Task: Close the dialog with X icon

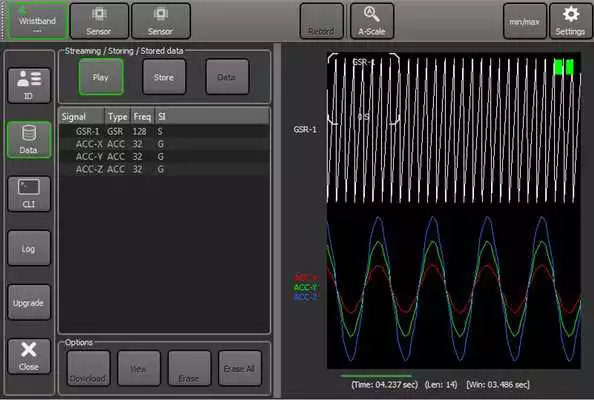Action: click(x=29, y=356)
